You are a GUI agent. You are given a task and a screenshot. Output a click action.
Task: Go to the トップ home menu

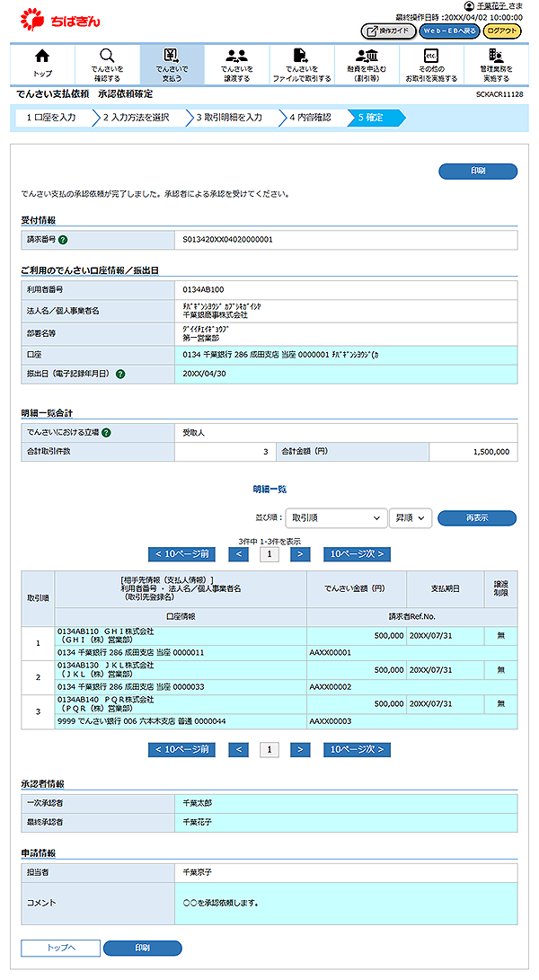[x=42, y=65]
